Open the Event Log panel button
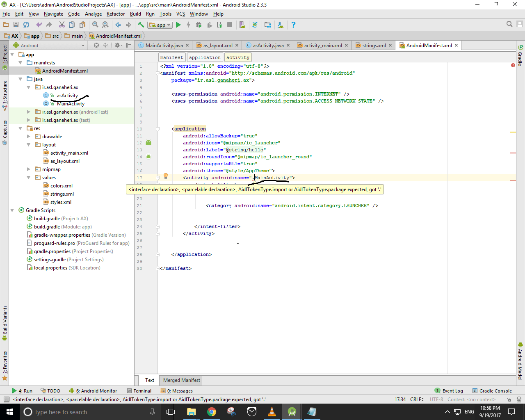The height and width of the screenshot is (420, 525). coord(449,391)
